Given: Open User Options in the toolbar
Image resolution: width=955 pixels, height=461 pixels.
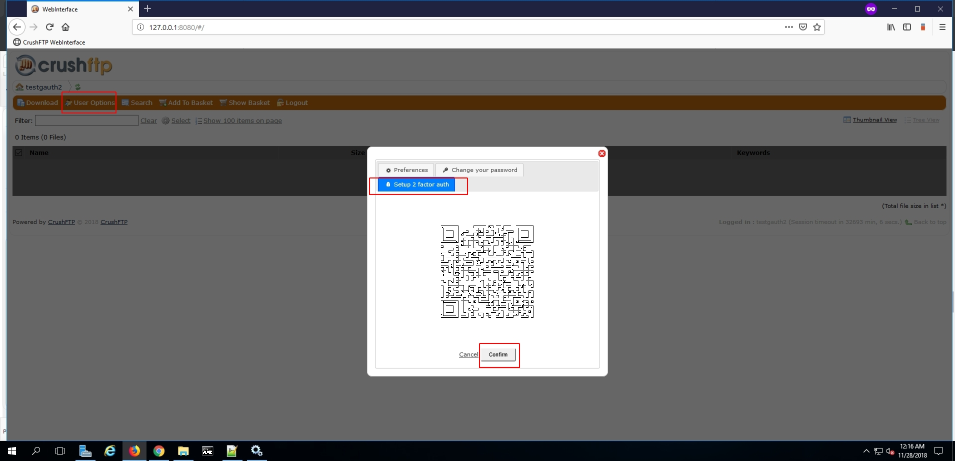Looking at the screenshot, I should pyautogui.click(x=90, y=102).
